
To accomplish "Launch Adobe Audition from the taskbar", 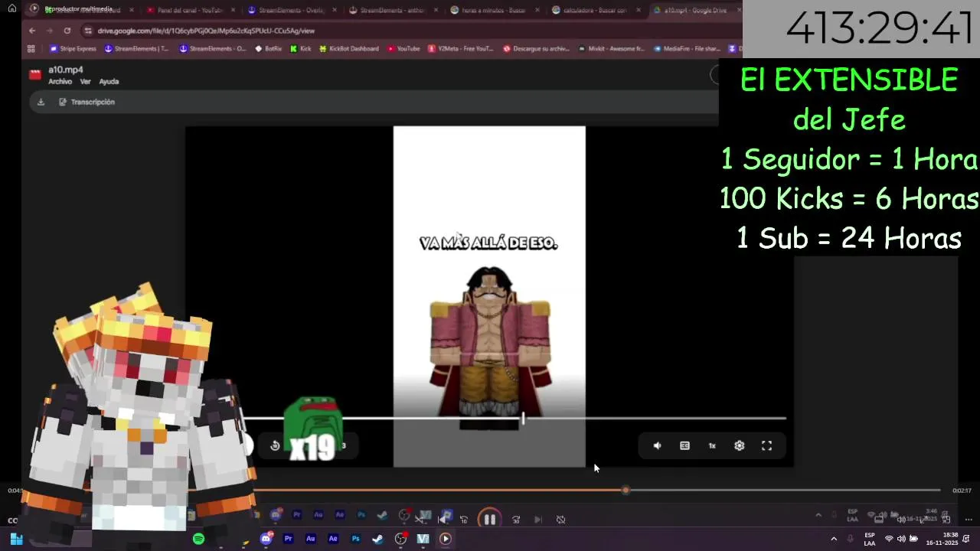I will tap(310, 539).
